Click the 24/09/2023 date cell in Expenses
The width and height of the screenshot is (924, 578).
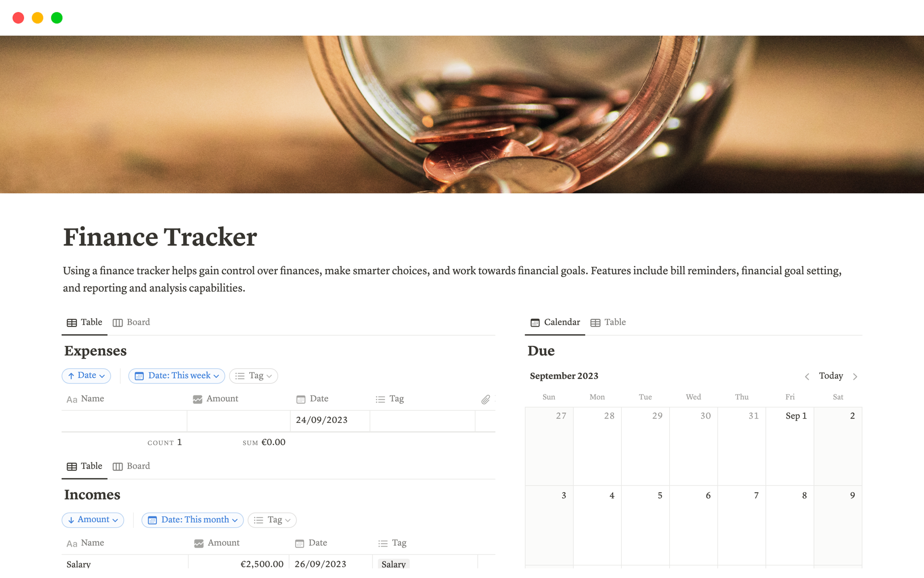321,420
